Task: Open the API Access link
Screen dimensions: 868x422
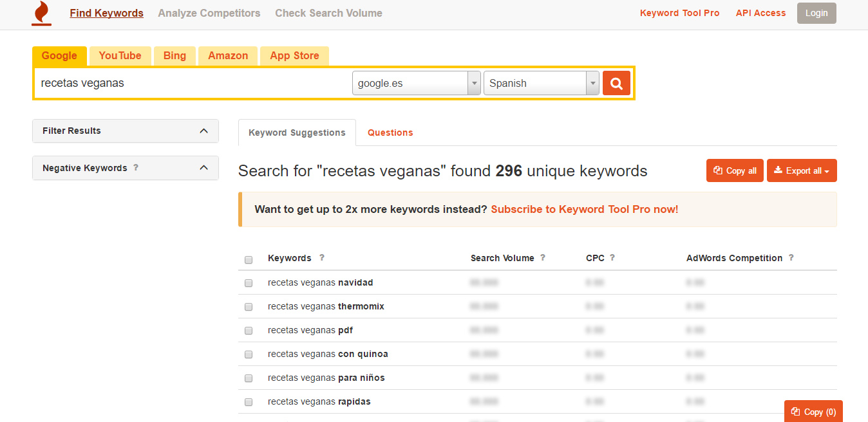Action: tap(761, 13)
